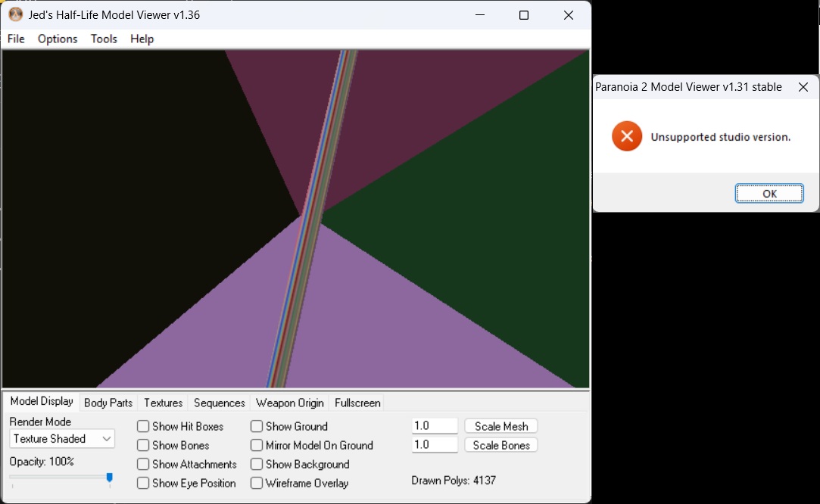Screen dimensions: 820x504
Task: Enable Wireframe Overlay checkbox
Action: pos(257,484)
